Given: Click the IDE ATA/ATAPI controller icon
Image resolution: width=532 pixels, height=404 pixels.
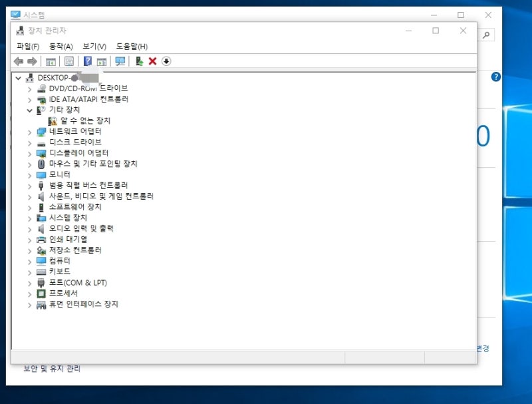Looking at the screenshot, I should tap(41, 99).
